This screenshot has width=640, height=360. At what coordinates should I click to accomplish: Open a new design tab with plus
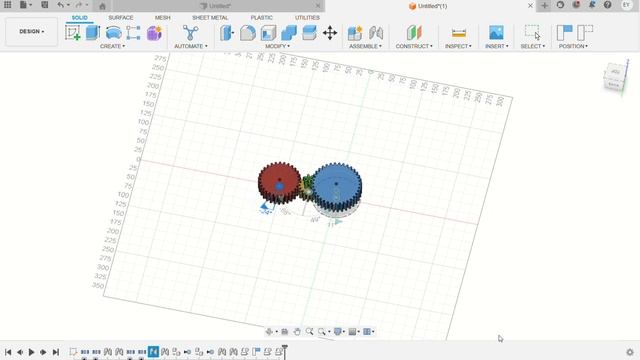pos(544,5)
